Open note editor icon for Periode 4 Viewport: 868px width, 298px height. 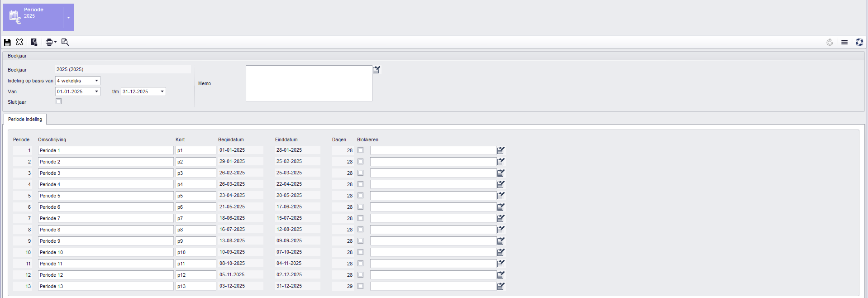tap(501, 184)
